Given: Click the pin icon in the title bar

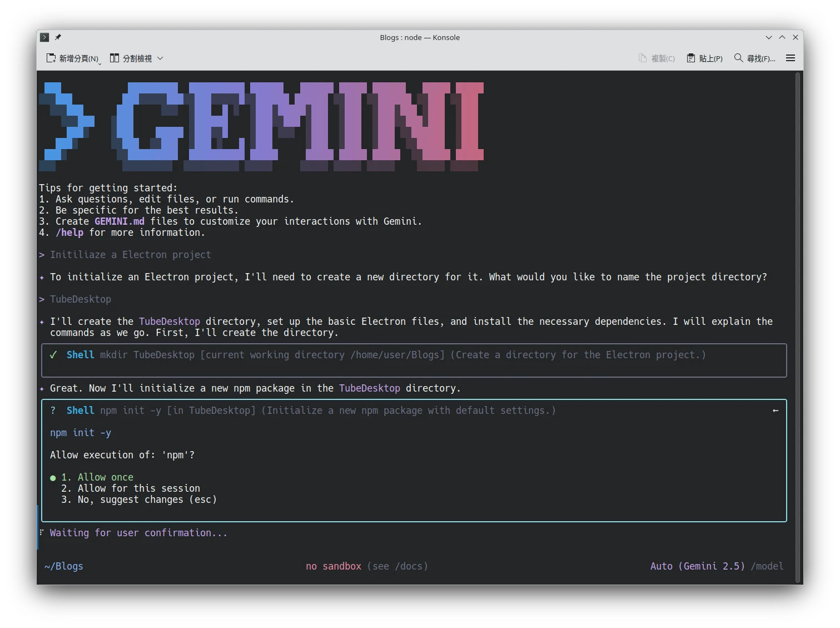Looking at the screenshot, I should pyautogui.click(x=58, y=37).
